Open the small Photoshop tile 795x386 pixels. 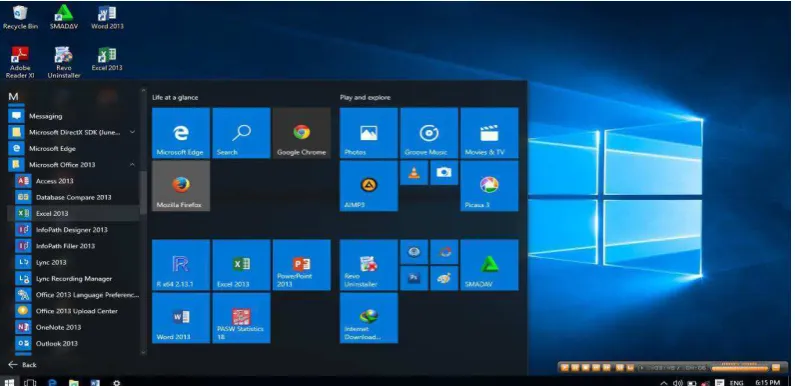pos(414,278)
